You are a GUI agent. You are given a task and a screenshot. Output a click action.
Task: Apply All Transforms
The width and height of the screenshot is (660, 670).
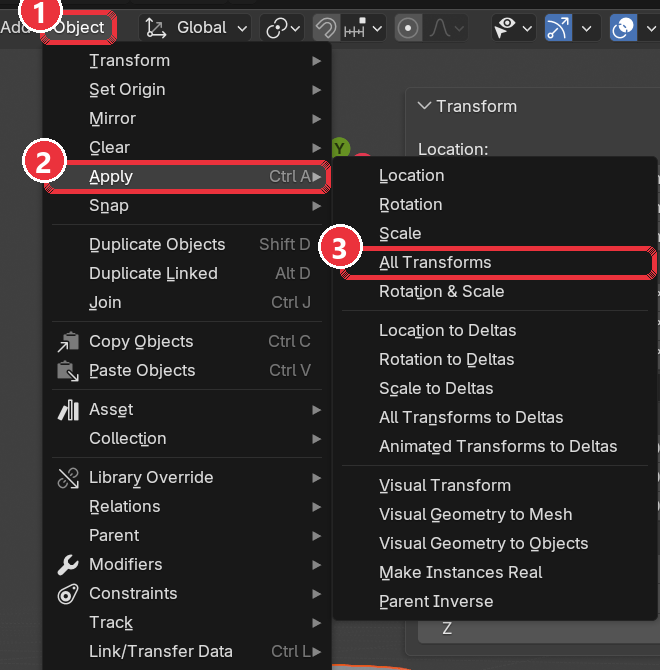click(x=495, y=263)
